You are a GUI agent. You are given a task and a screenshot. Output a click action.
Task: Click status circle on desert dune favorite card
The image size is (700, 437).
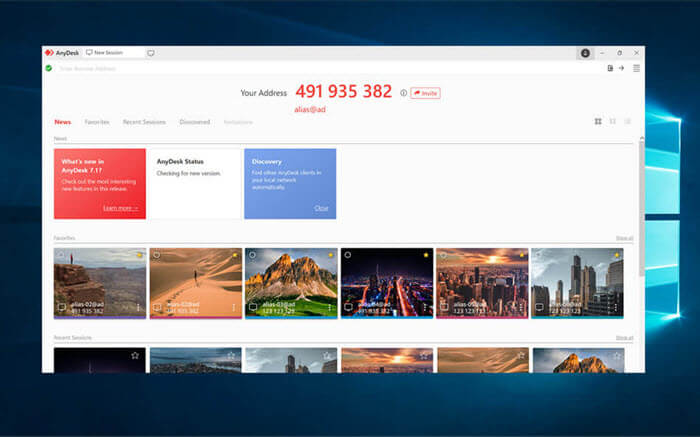157,255
